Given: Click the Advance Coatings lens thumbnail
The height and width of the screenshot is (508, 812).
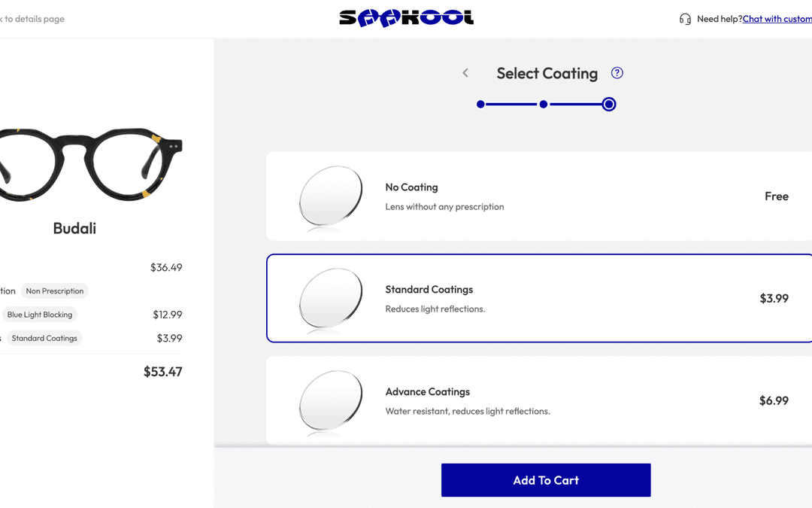Looking at the screenshot, I should [x=331, y=400].
